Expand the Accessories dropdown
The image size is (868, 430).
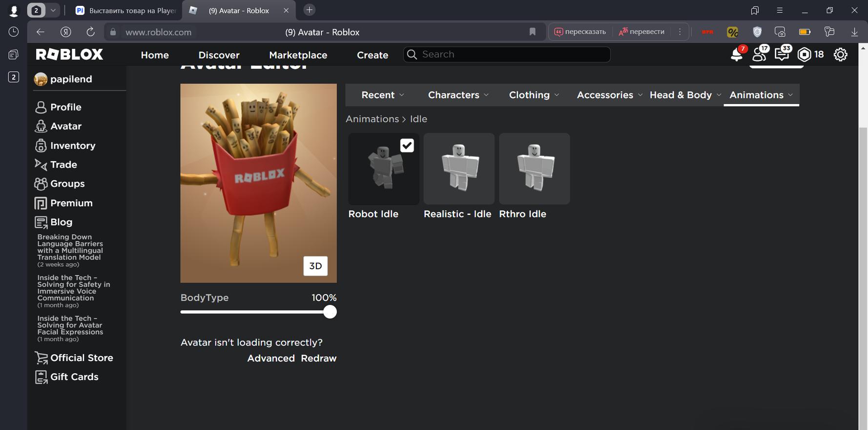(x=609, y=95)
